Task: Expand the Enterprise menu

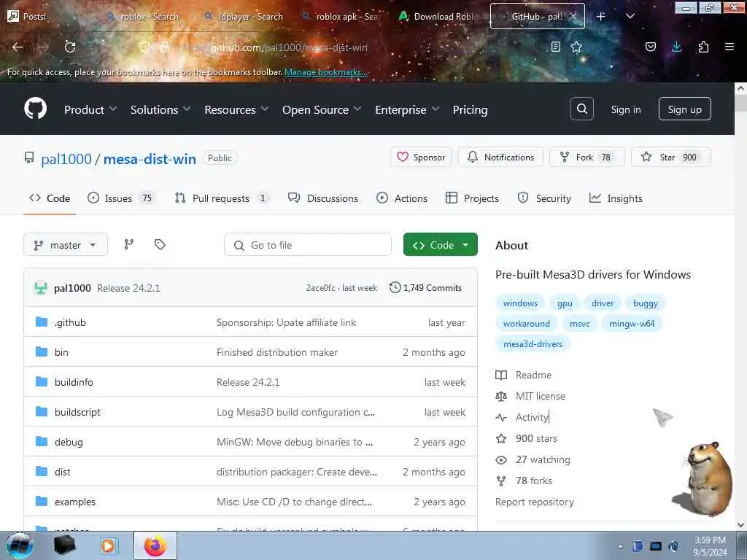Action: (x=407, y=109)
